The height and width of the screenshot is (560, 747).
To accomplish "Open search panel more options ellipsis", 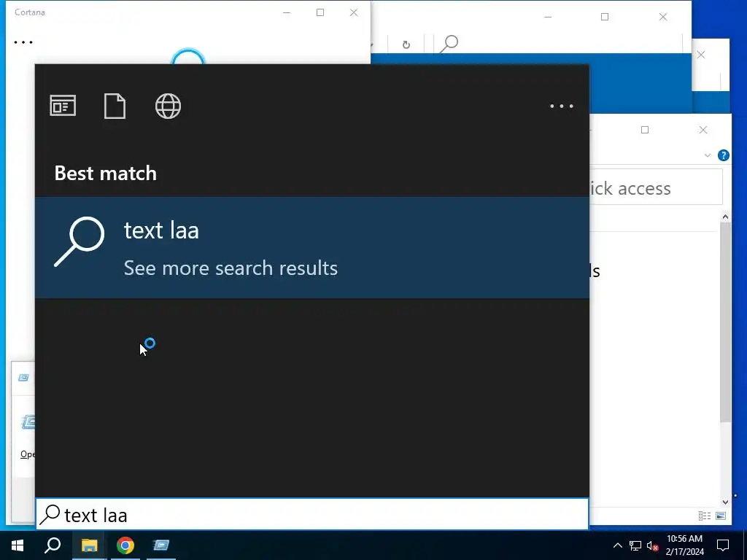I will pyautogui.click(x=562, y=106).
